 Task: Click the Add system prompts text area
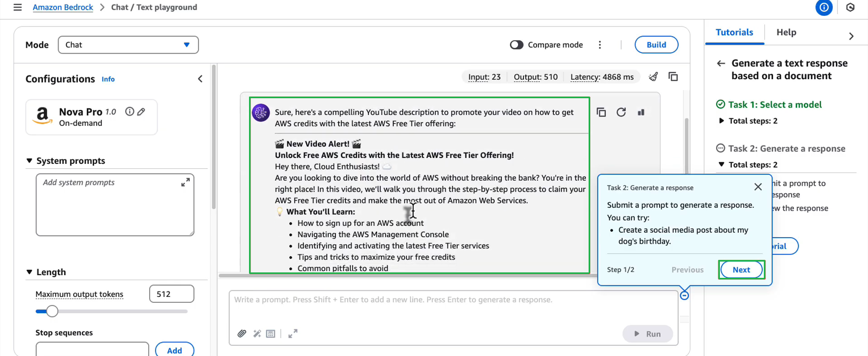114,205
